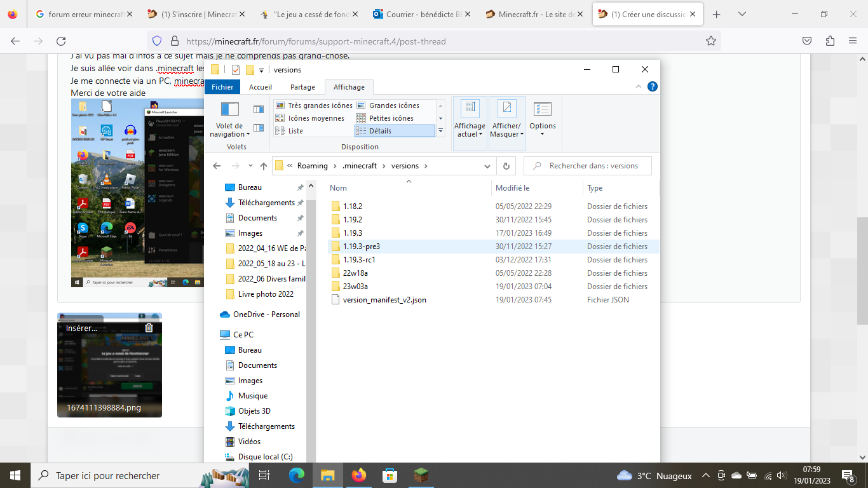Open Objets 3D under Ce PC

pos(254,411)
